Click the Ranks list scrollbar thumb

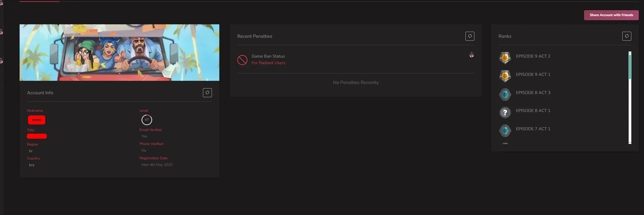pos(630,67)
